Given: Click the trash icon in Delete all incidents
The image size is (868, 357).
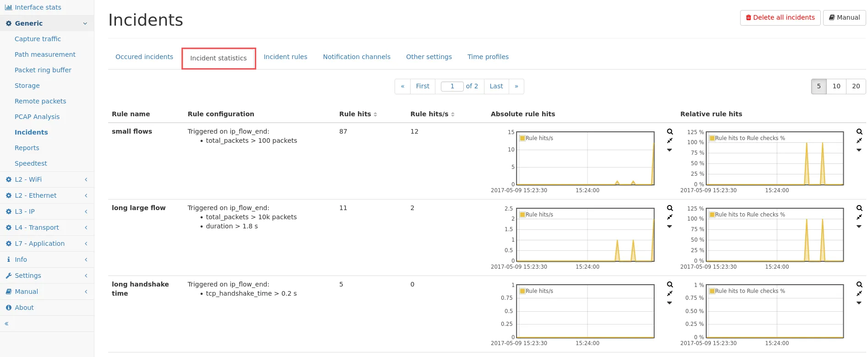Looking at the screenshot, I should 748,18.
